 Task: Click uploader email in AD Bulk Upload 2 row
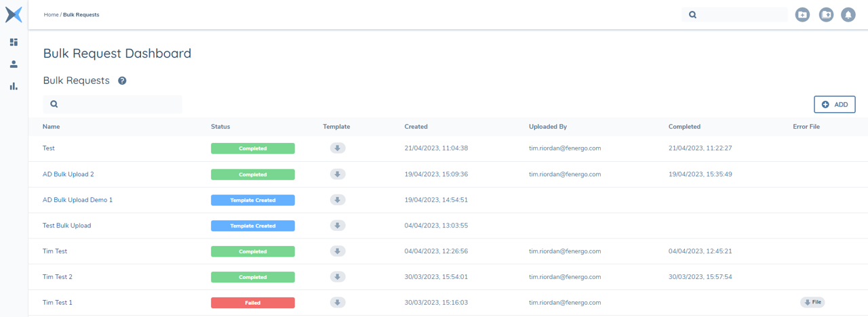[565, 174]
